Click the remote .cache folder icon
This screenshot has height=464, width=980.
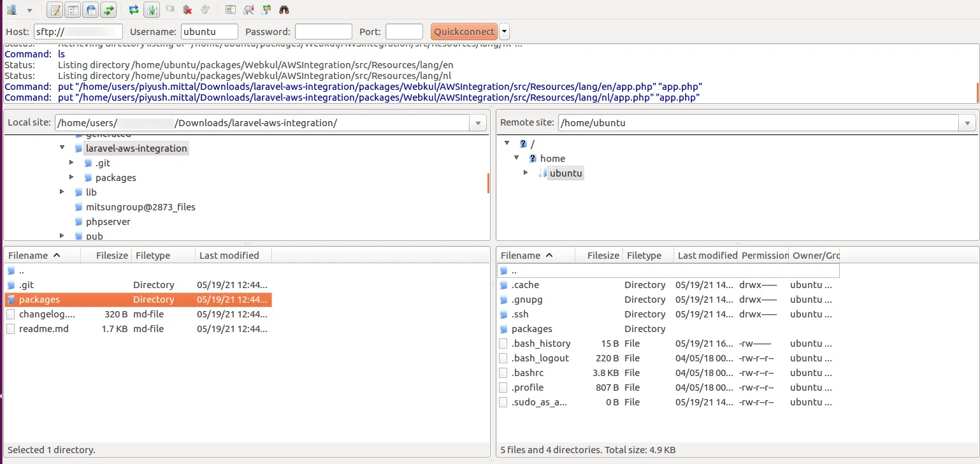click(x=503, y=285)
